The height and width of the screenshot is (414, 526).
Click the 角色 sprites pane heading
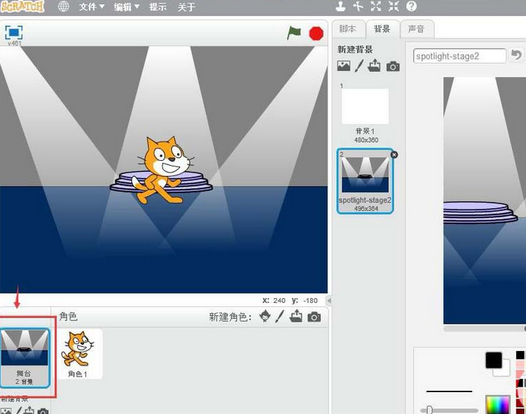[68, 316]
